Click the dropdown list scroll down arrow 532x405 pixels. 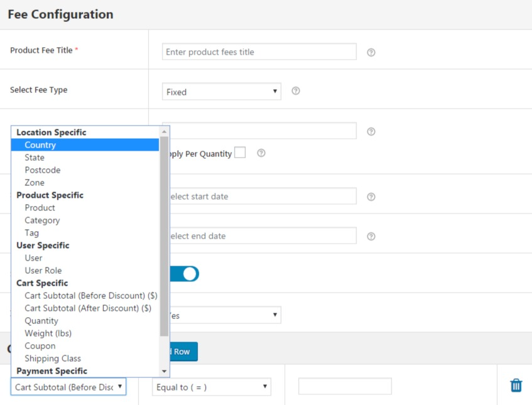tap(164, 371)
